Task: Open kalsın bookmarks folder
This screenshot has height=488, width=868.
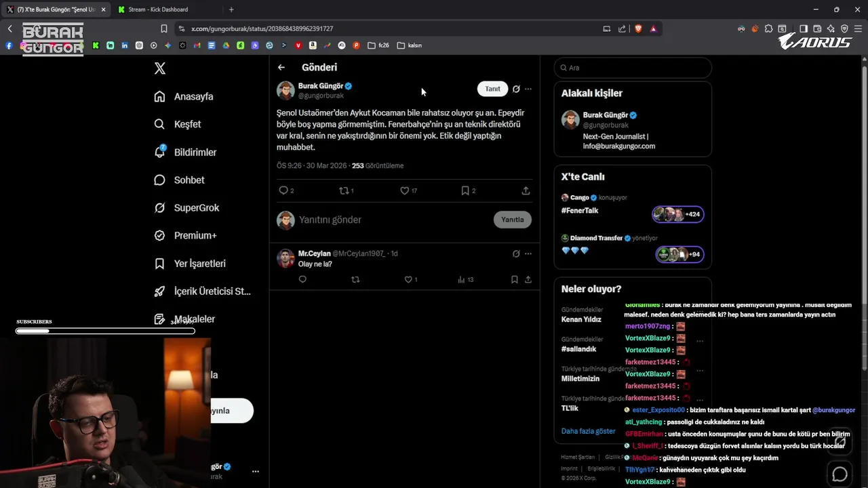Action: 410,45
